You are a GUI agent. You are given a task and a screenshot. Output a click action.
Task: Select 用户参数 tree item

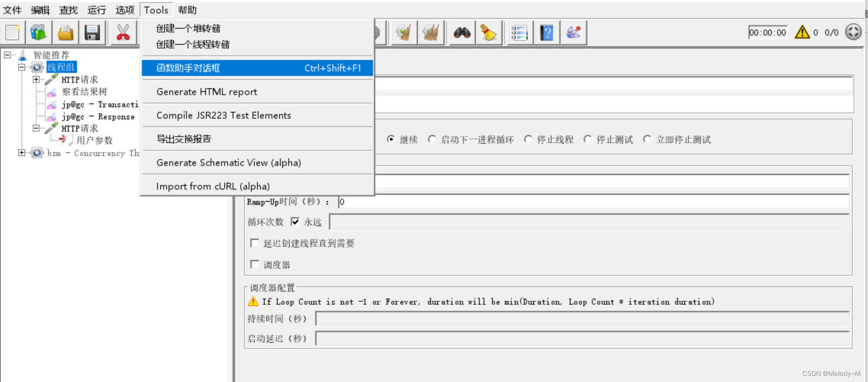click(94, 140)
